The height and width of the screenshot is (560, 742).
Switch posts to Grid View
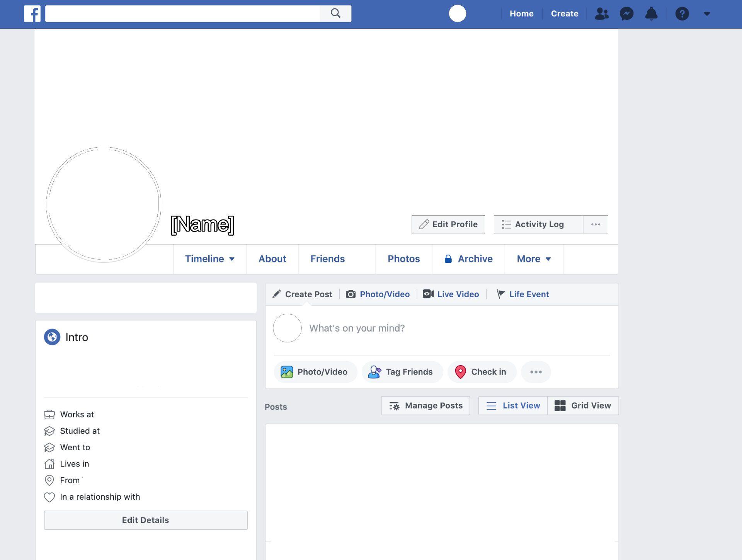[583, 405]
